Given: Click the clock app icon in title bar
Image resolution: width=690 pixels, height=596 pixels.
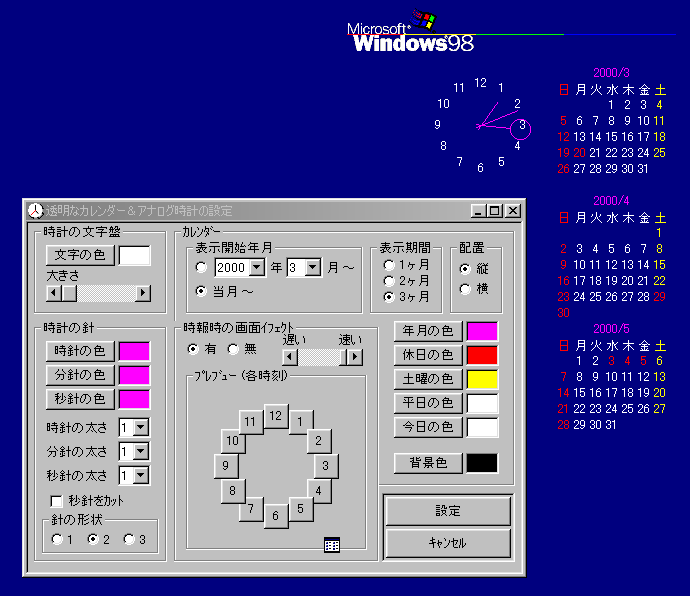Looking at the screenshot, I should [x=36, y=211].
